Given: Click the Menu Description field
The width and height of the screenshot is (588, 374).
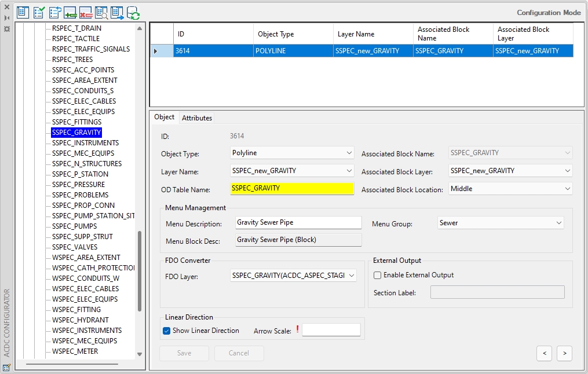Looking at the screenshot, I should tap(298, 222).
